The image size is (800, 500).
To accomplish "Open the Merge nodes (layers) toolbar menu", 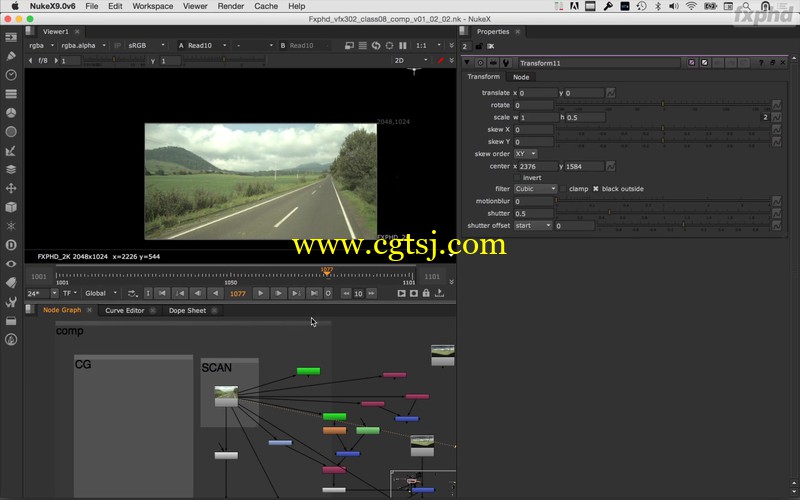I will [x=11, y=169].
